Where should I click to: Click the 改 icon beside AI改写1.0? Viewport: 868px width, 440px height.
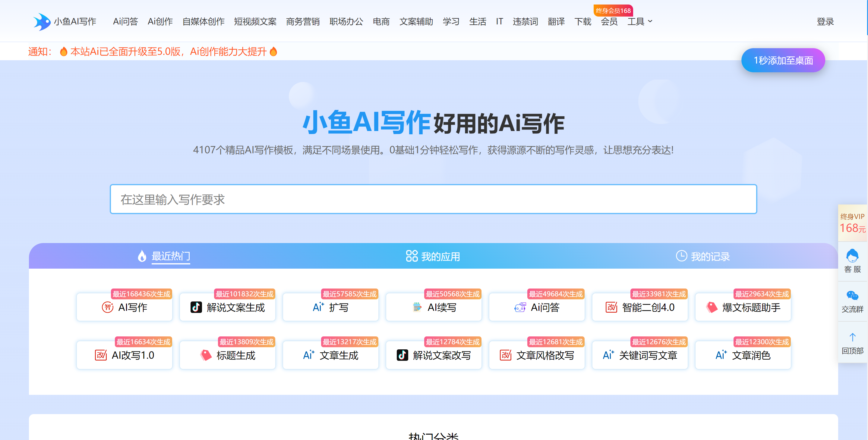point(101,355)
